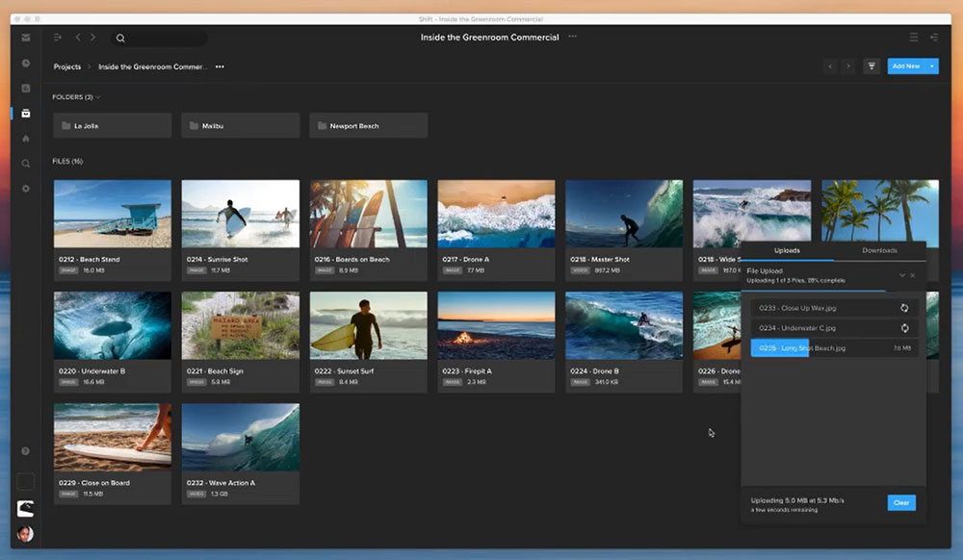This screenshot has height=560, width=963.
Task: Collapse the File Upload panel chevron
Action: 902,275
